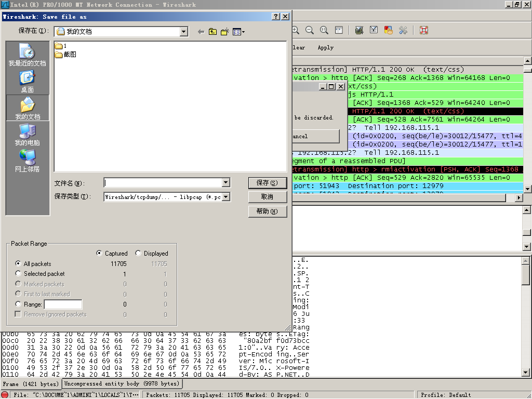Select the ACK row with Seq=268 Ack=1368

tap(407, 78)
